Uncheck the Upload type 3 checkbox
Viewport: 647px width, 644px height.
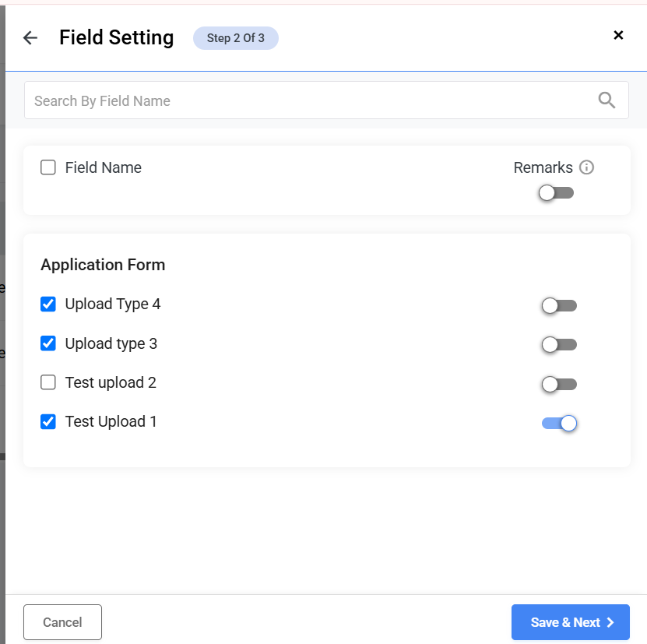(x=47, y=343)
